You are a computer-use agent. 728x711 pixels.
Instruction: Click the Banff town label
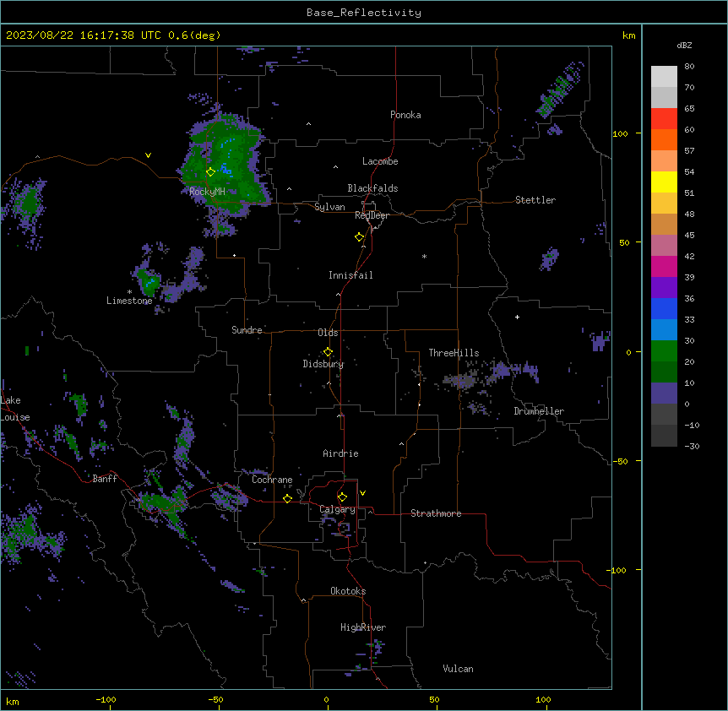[x=105, y=479]
